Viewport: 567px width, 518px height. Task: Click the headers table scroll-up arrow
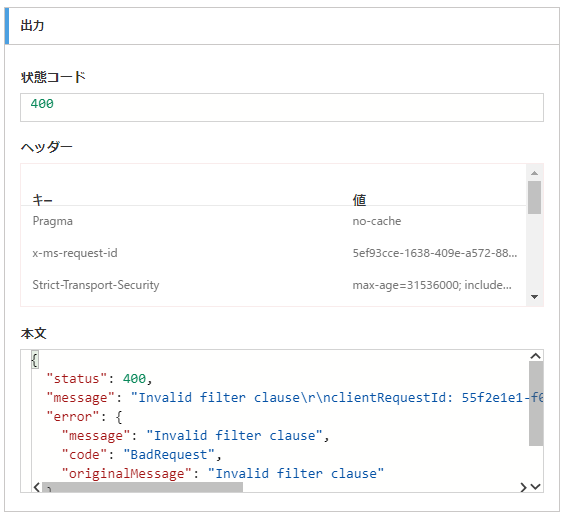pyautogui.click(x=534, y=173)
